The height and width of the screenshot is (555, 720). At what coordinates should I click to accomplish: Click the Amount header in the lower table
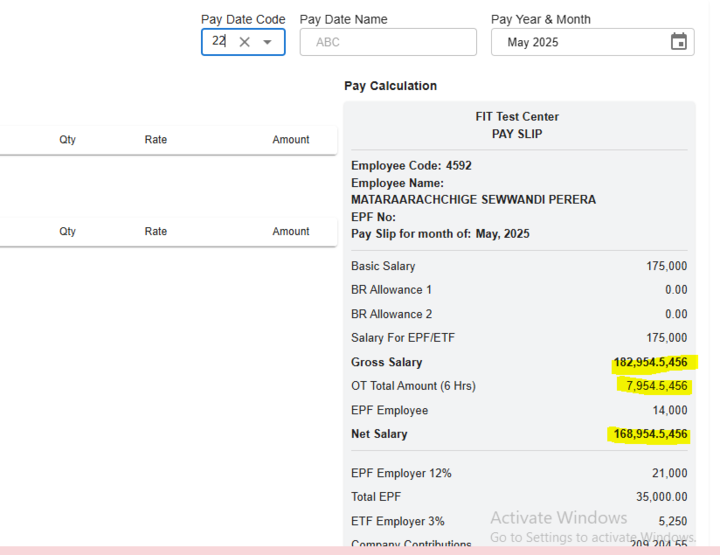pyautogui.click(x=291, y=231)
